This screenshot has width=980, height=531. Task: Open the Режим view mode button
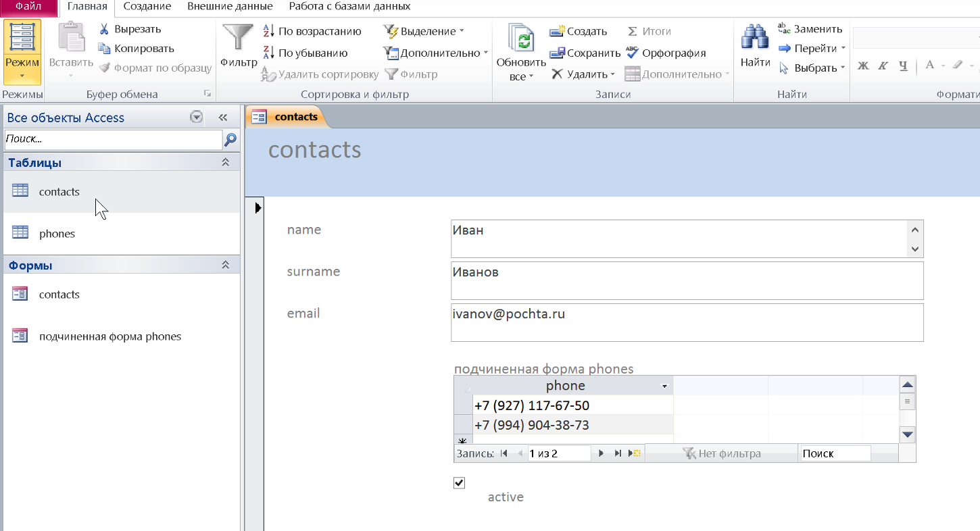click(x=22, y=51)
